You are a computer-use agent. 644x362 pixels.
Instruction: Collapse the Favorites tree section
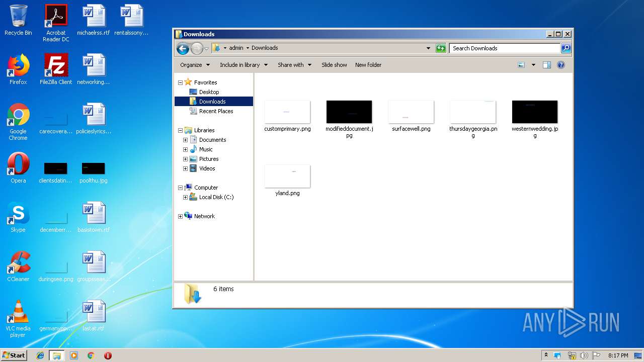181,82
